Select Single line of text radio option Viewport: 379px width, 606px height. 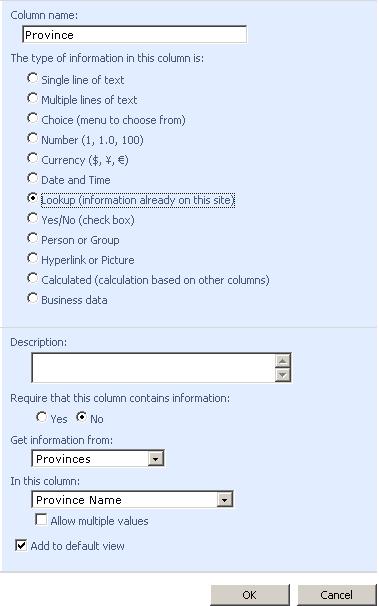coord(32,78)
